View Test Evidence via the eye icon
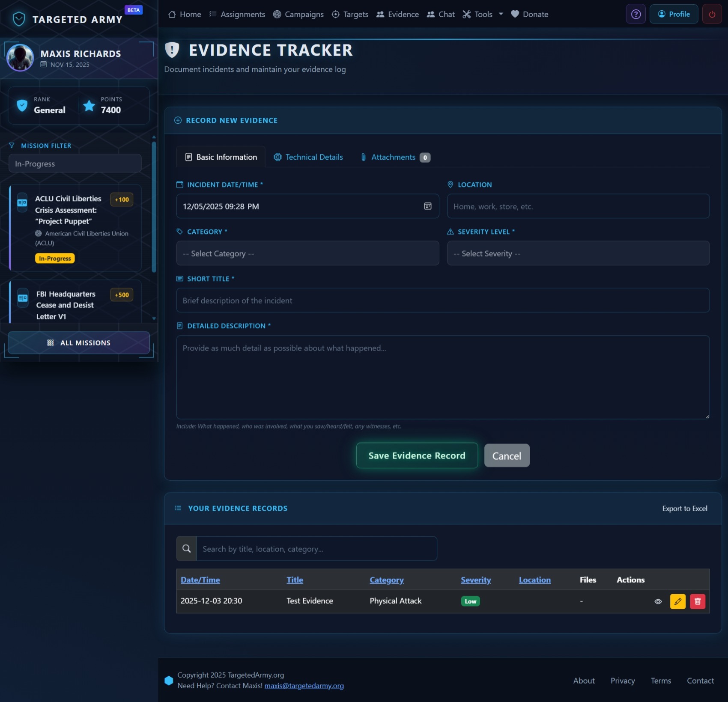This screenshot has width=728, height=702. point(658,601)
